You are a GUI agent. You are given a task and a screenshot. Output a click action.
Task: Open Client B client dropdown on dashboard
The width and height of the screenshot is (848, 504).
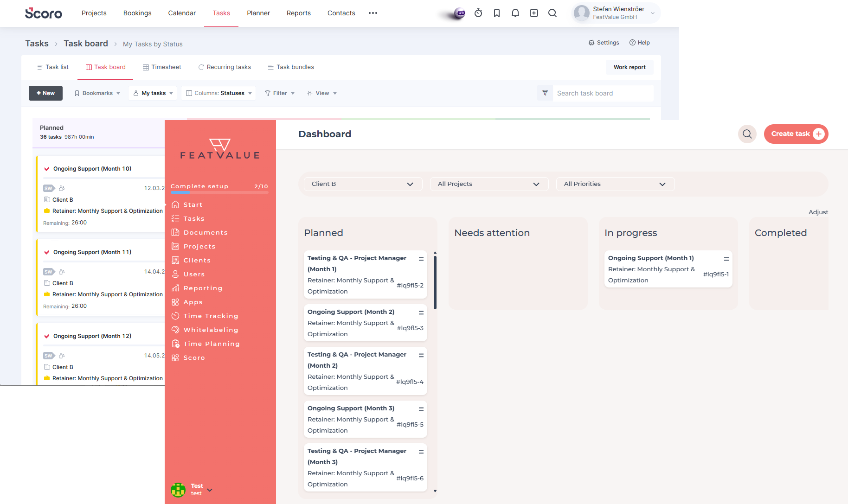pos(363,184)
